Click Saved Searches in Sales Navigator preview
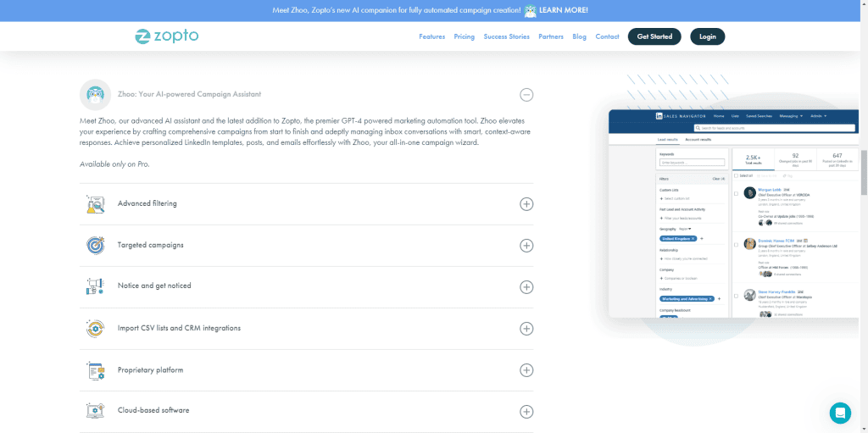The height and width of the screenshot is (433, 868). [x=759, y=116]
